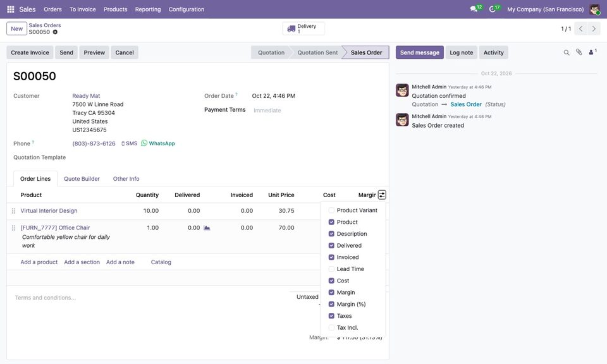Image resolution: width=607 pixels, height=364 pixels.
Task: Open the activities clock icon with badge 17
Action: pyautogui.click(x=493, y=9)
